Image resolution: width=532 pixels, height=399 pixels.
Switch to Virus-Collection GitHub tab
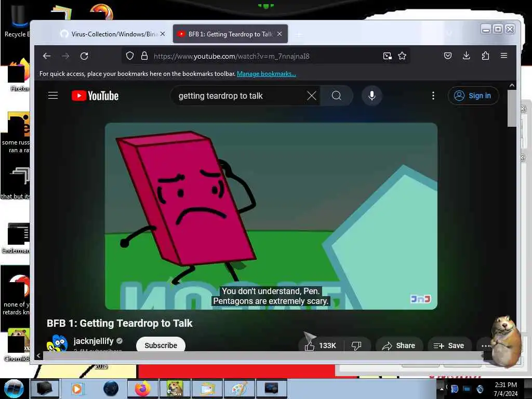109,34
